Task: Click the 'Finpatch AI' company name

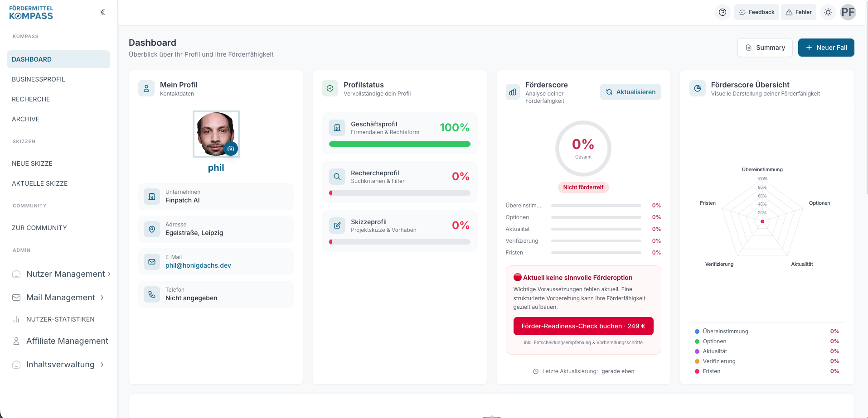Action: click(x=182, y=200)
